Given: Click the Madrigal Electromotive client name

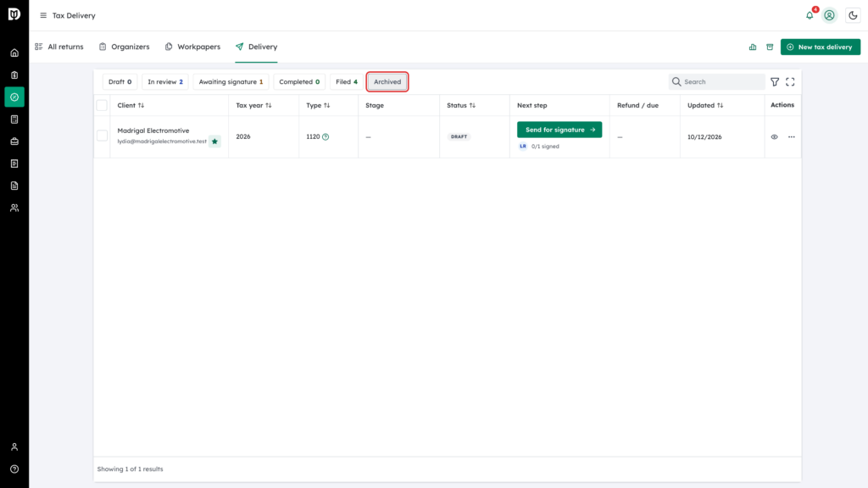Looking at the screenshot, I should (153, 130).
